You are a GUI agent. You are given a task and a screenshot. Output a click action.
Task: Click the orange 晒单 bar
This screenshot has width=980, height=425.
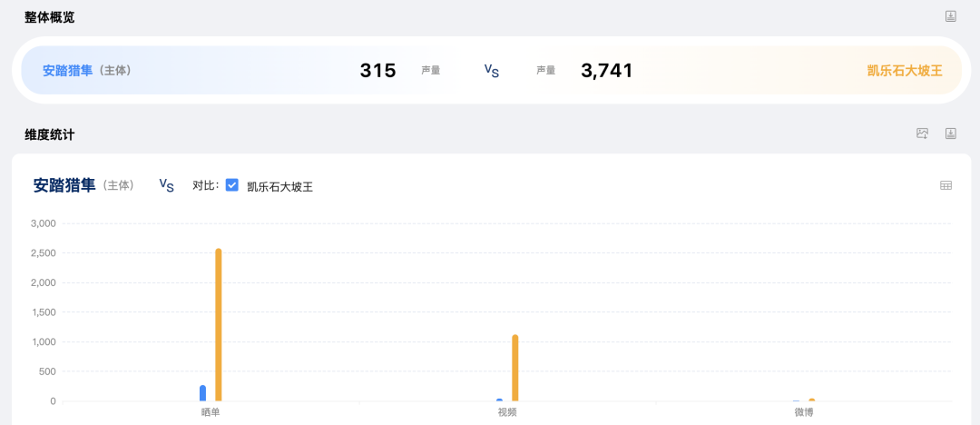218,325
